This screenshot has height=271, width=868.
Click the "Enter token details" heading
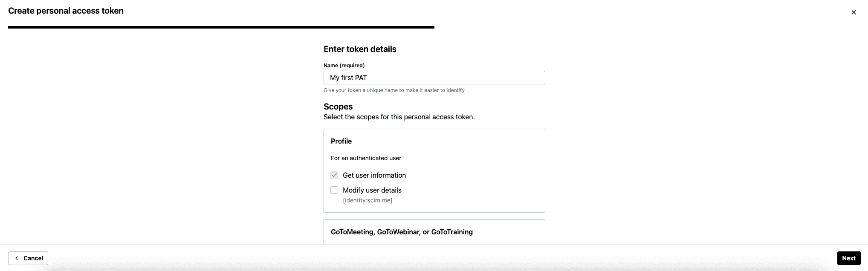[x=360, y=49]
